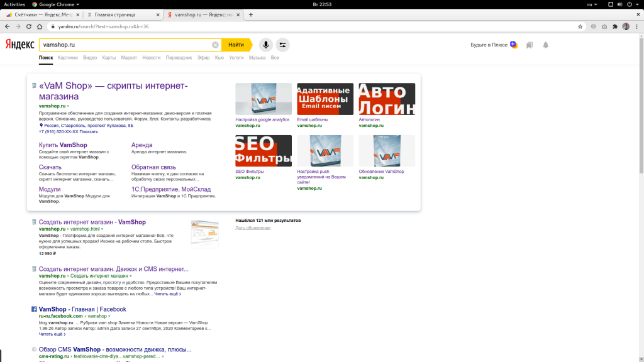Open «VaM Shop» скрипты интернет-магазина link
This screenshot has height=362, width=644.
pyautogui.click(x=113, y=91)
